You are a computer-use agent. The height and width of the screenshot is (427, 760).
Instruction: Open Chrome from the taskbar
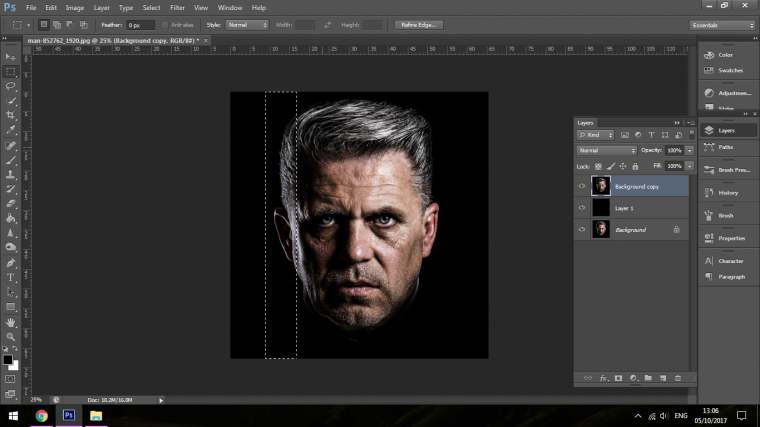[x=42, y=416]
